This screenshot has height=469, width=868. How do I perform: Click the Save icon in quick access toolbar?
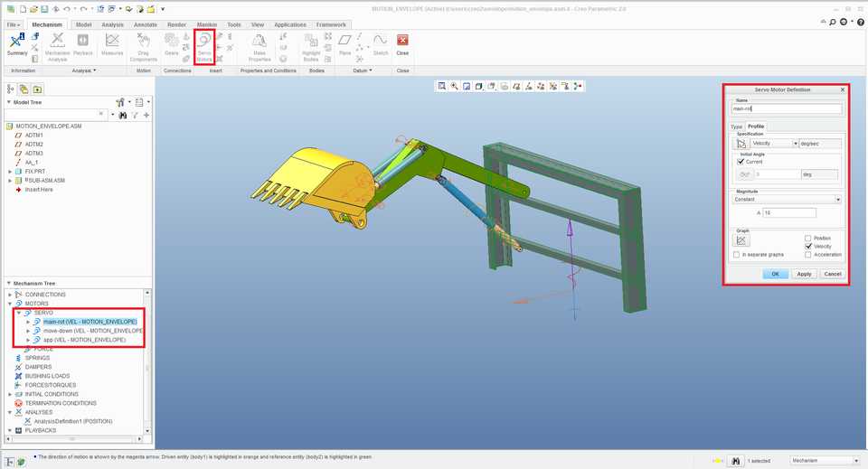click(x=44, y=9)
